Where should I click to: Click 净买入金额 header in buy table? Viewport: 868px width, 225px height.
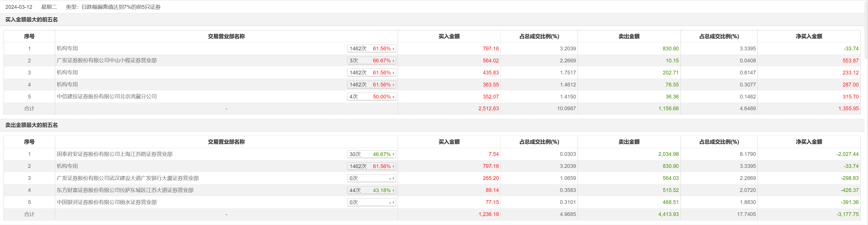tap(809, 36)
